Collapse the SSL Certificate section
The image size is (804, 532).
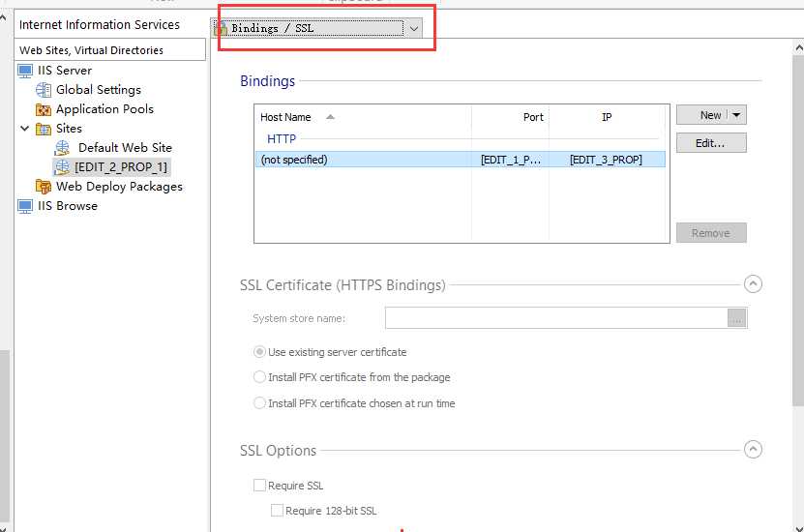click(753, 284)
